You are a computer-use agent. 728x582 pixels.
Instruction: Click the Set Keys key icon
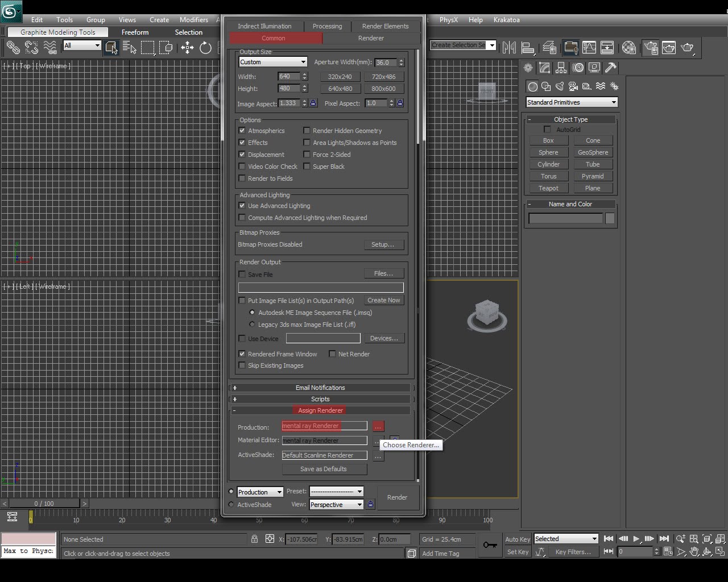pyautogui.click(x=490, y=545)
